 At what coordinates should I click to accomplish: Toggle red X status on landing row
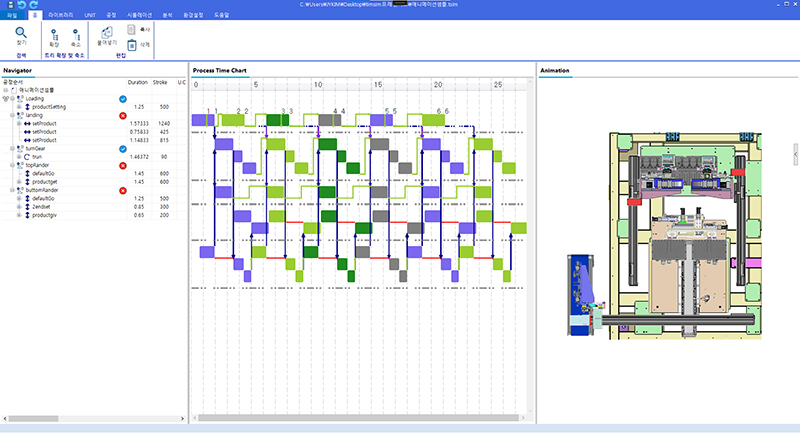click(122, 115)
